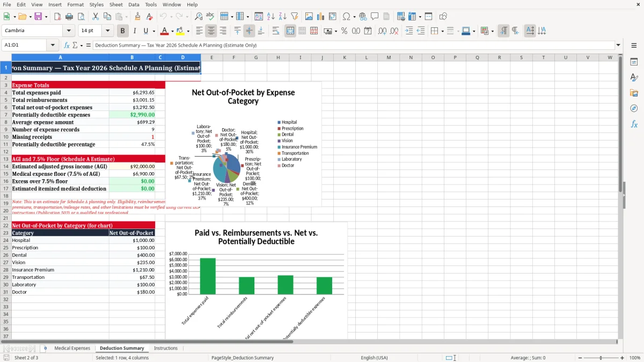Click the zoom in plus button
Image resolution: width=644 pixels, height=362 pixels.
[x=623, y=358]
